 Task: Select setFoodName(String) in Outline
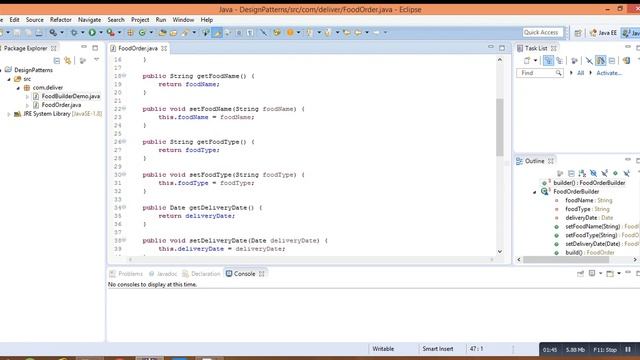click(593, 227)
